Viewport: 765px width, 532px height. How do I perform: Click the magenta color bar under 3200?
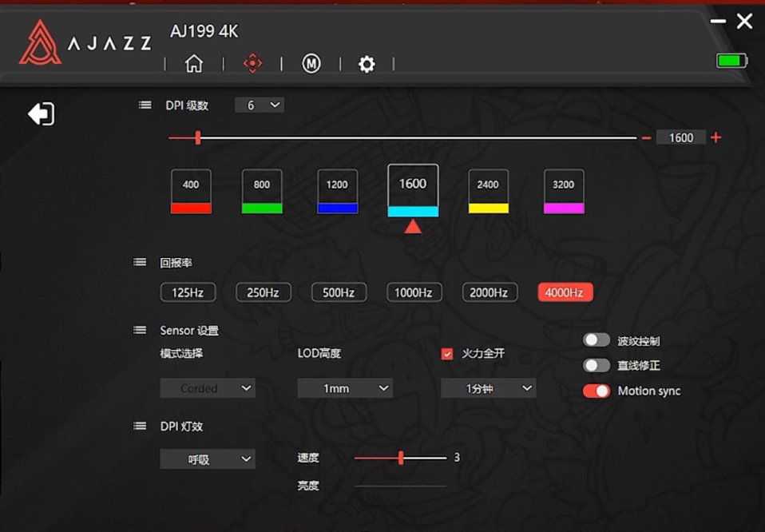tap(564, 208)
